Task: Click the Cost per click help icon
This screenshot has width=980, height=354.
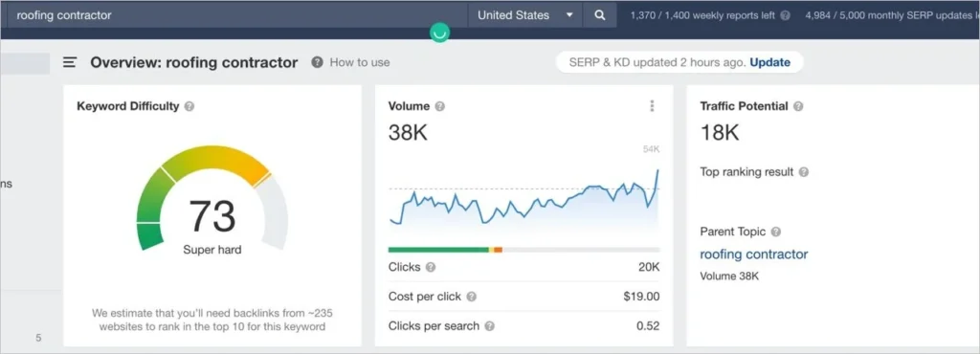Action: [471, 297]
